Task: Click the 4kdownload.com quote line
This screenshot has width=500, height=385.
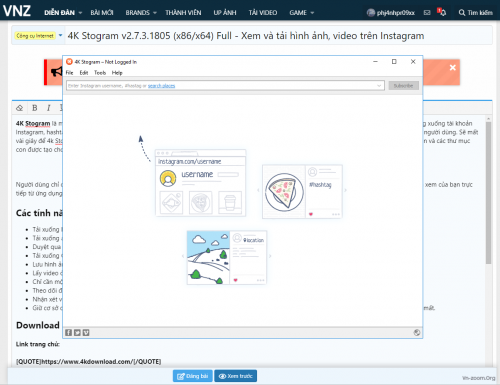Action: click(88, 362)
